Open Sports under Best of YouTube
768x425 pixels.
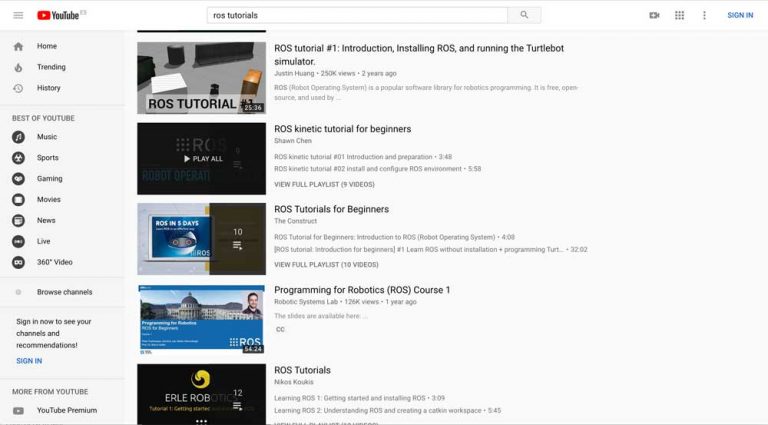pos(48,158)
